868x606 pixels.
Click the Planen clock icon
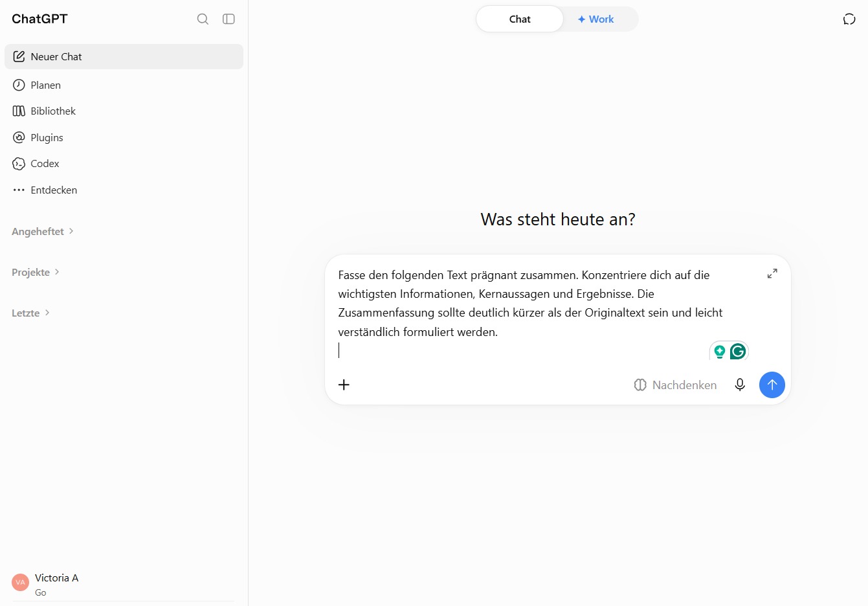coord(19,85)
